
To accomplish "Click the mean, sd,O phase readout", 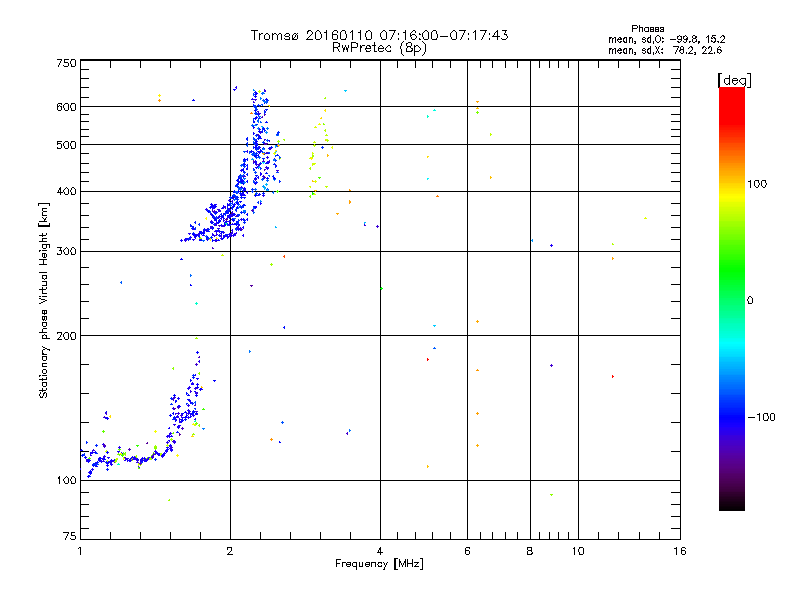I will (666, 39).
